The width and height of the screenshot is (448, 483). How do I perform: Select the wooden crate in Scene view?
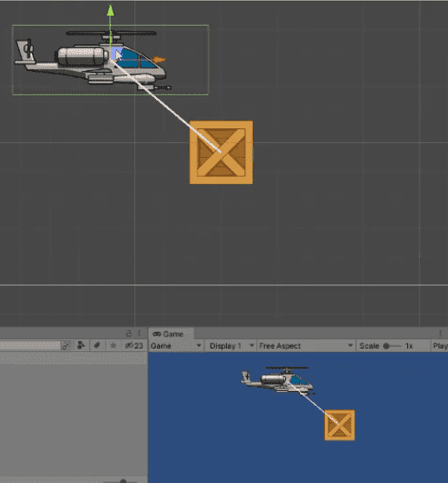tap(221, 153)
